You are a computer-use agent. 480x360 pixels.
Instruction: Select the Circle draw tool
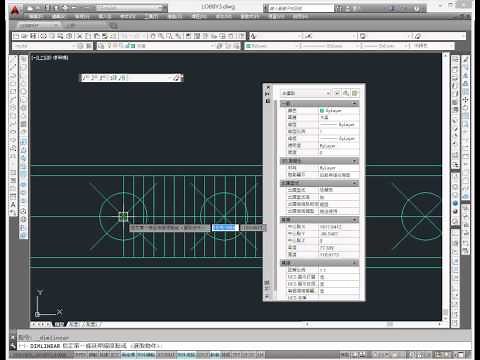tap(13, 108)
